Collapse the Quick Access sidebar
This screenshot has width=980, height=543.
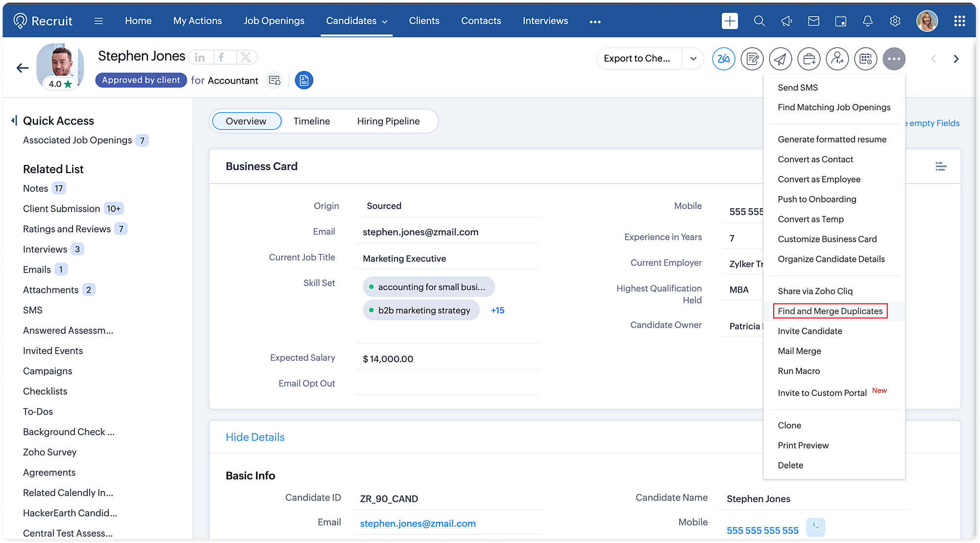click(x=14, y=121)
